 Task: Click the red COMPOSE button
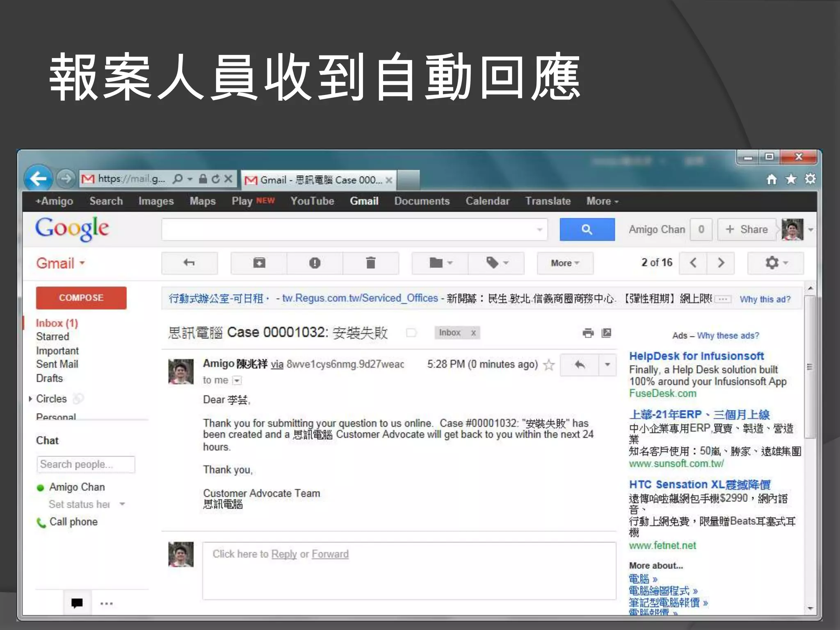coord(81,298)
